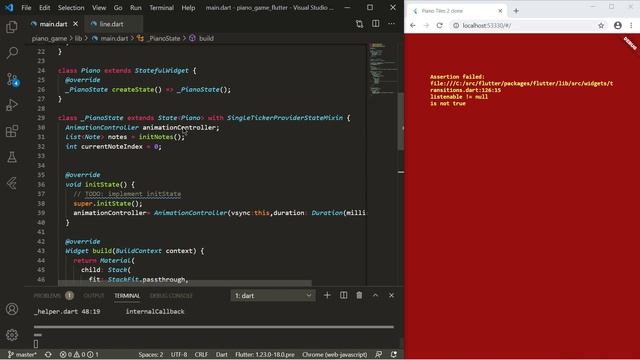
Task: Open the Selection menu
Action: click(x=71, y=8)
